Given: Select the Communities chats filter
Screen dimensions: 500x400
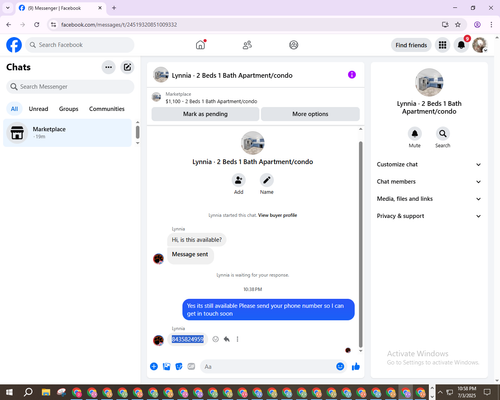Looking at the screenshot, I should tap(107, 109).
